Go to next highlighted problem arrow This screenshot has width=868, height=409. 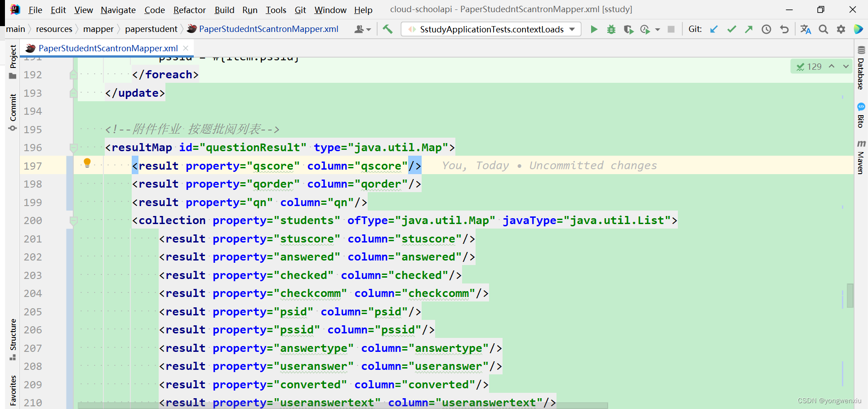pos(846,66)
